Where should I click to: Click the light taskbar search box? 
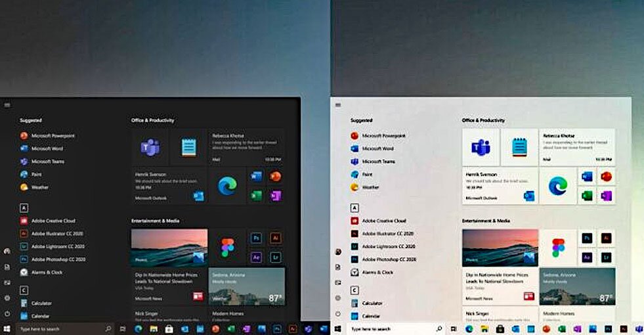coord(396,329)
